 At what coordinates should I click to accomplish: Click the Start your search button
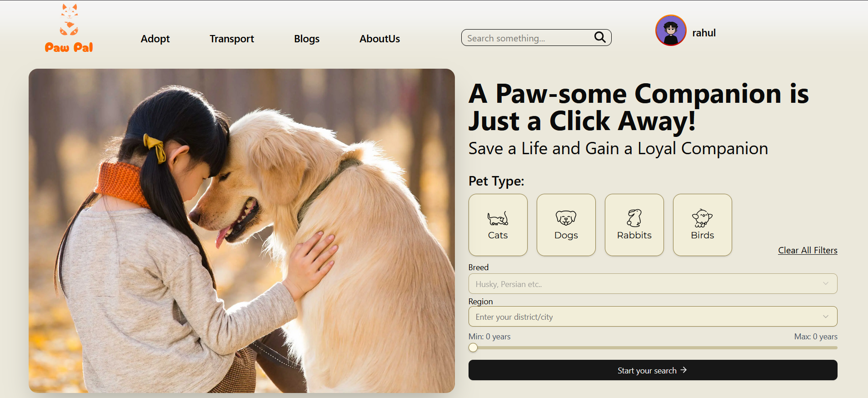coord(653,370)
